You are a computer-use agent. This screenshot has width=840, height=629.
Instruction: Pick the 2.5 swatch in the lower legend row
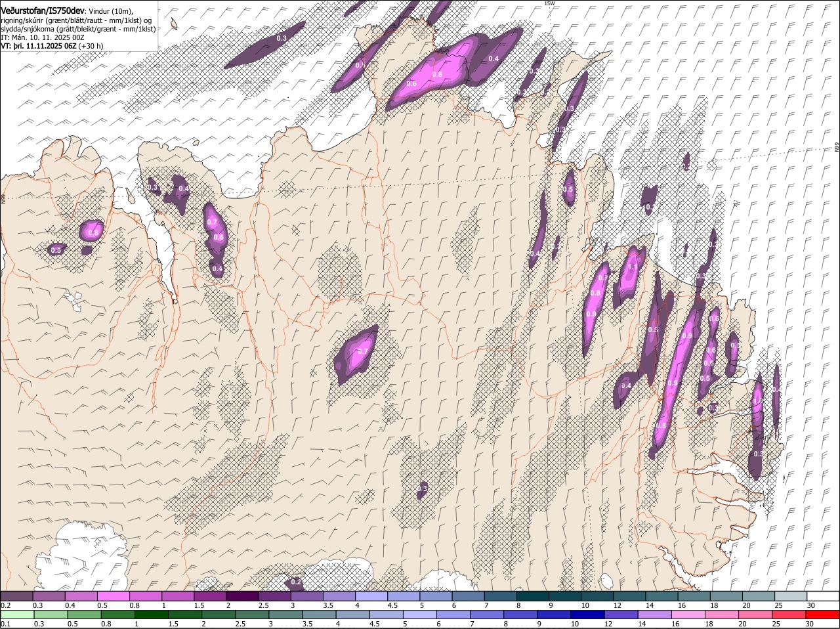coord(251,615)
